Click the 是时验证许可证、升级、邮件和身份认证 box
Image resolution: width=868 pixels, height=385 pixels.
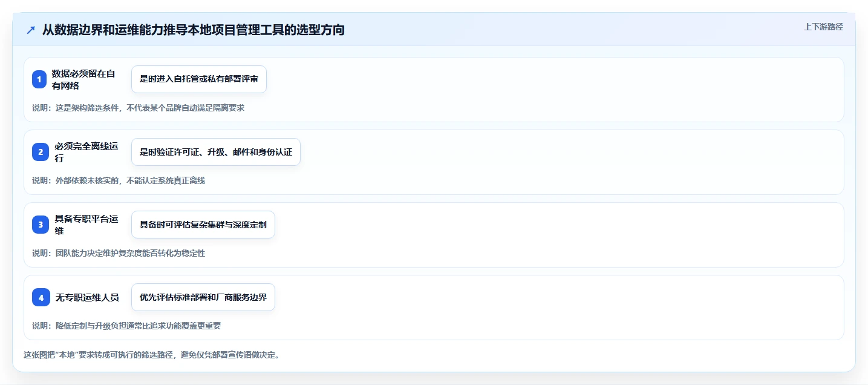coord(216,152)
